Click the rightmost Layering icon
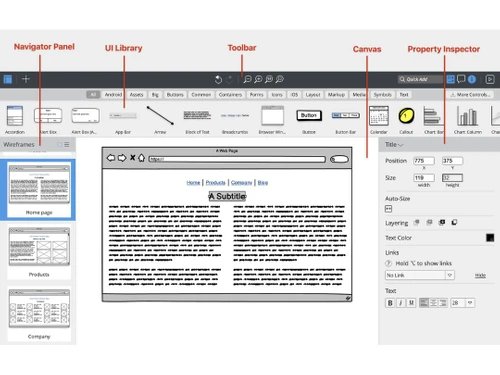The image size is (500, 375). pos(454,222)
